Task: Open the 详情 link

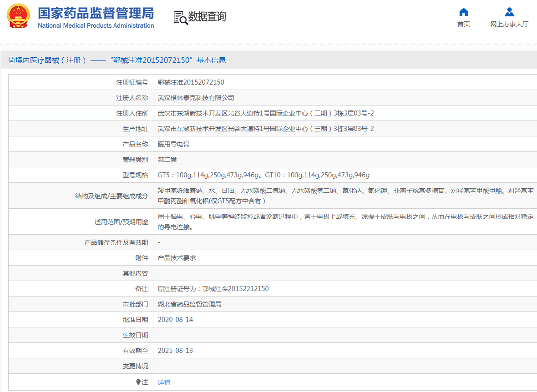Action: [x=163, y=382]
